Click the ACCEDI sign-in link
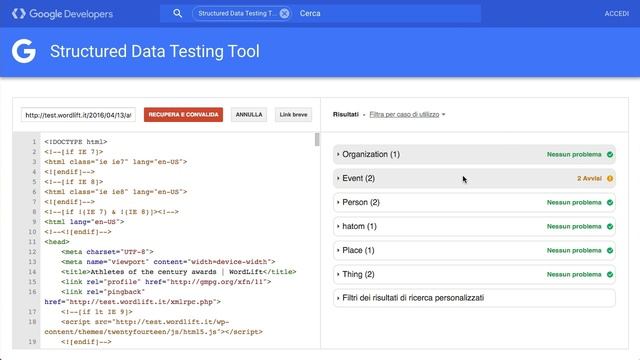The width and height of the screenshot is (640, 360). click(x=616, y=13)
